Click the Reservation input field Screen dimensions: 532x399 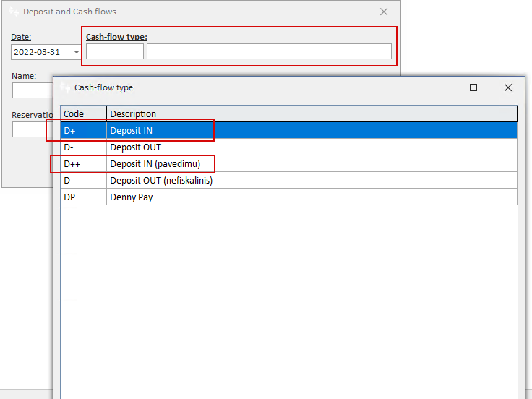[x=33, y=129]
